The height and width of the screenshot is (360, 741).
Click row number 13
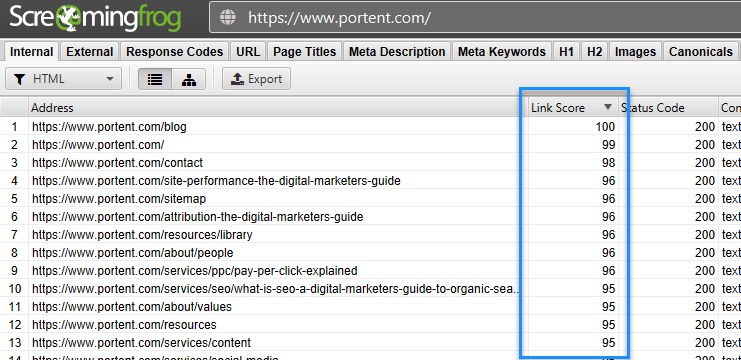(15, 343)
